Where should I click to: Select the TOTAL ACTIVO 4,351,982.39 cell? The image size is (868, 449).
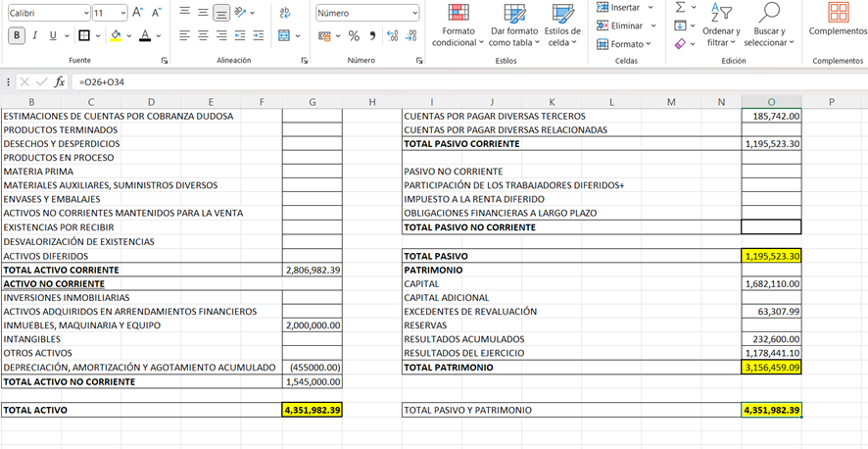[313, 410]
